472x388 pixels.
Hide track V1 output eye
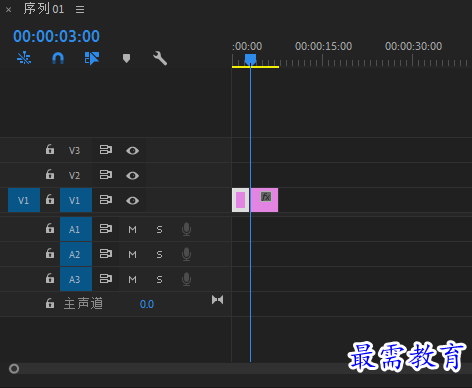(x=132, y=201)
